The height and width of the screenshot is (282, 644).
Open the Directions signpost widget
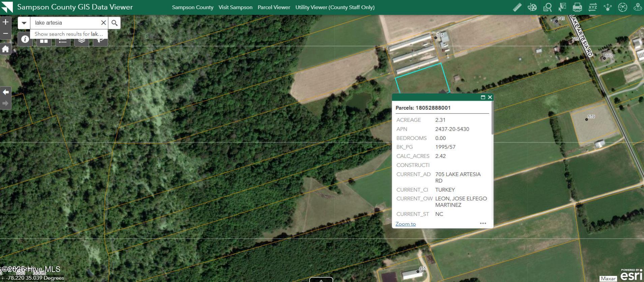(100, 41)
